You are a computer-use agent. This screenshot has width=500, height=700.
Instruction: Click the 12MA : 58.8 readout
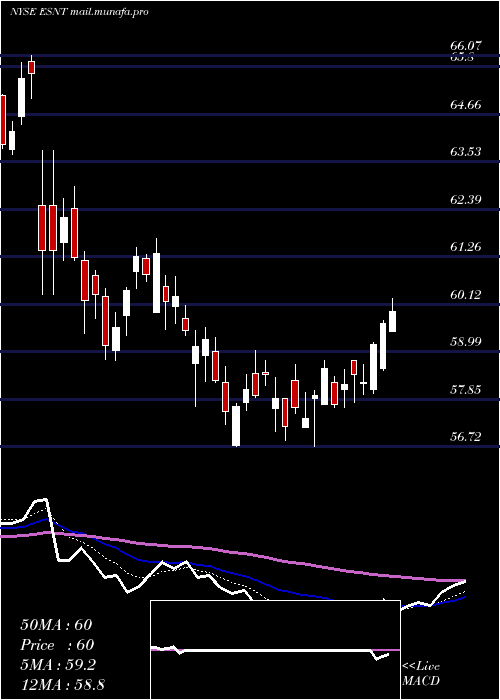click(x=63, y=684)
